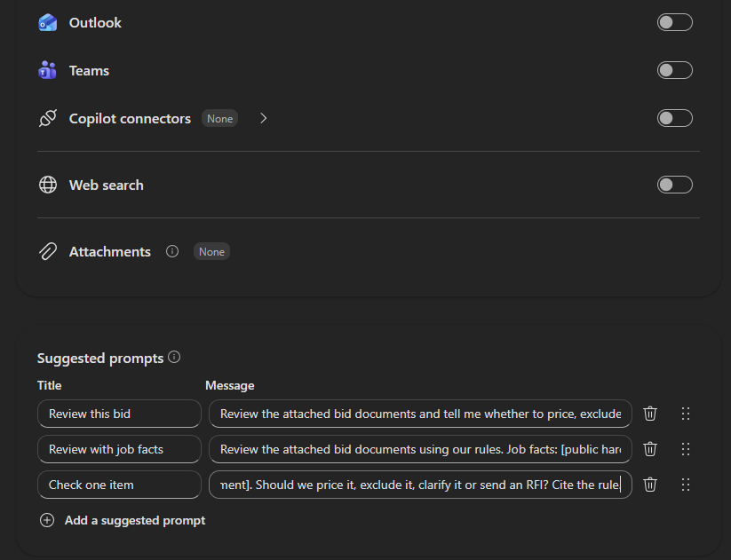Enable the Outlook toggle
Screen dimensions: 731x560
(674, 22)
